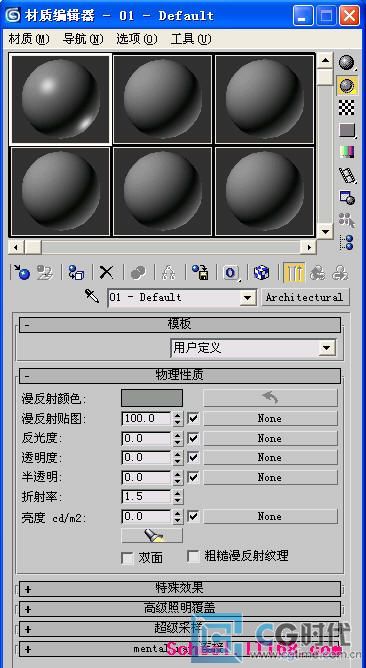The height and width of the screenshot is (668, 366).
Task: Toggle the Show End Result icon
Action: (294, 272)
